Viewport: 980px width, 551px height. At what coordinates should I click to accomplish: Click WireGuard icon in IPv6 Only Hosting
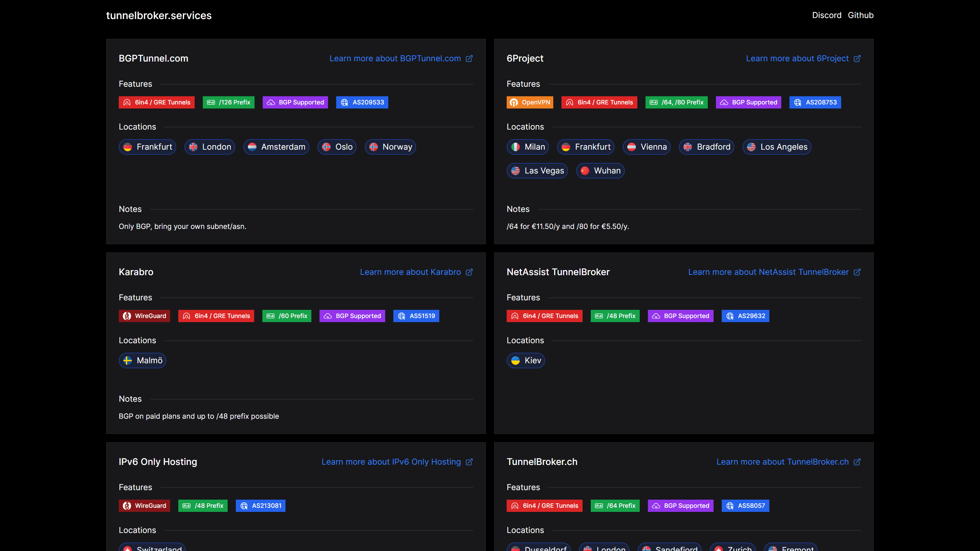(127, 506)
